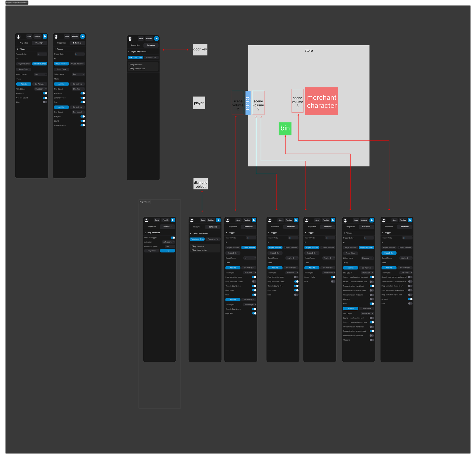Open the 'Npc model' This Object dropdown
The height and width of the screenshot is (459, 476).
78,112
